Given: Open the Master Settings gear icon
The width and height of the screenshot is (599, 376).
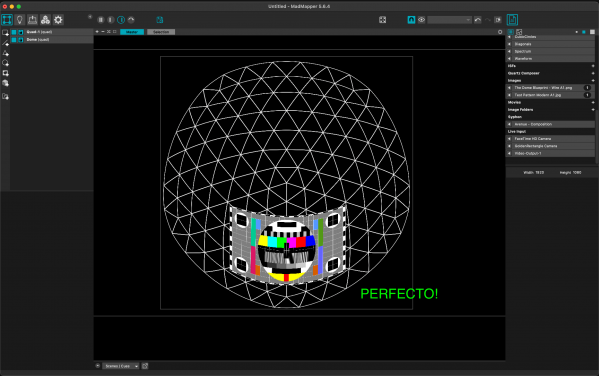Looking at the screenshot, I should click(58, 19).
